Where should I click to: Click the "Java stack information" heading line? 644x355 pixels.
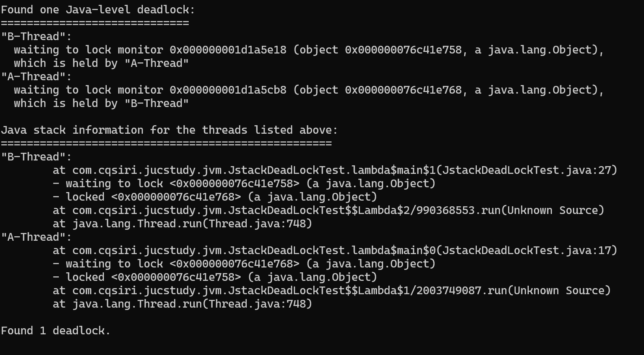(169, 130)
